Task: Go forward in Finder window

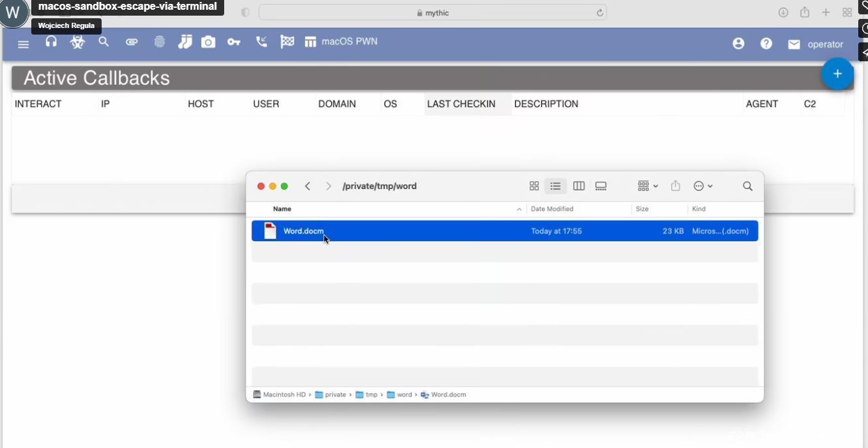Action: (328, 186)
